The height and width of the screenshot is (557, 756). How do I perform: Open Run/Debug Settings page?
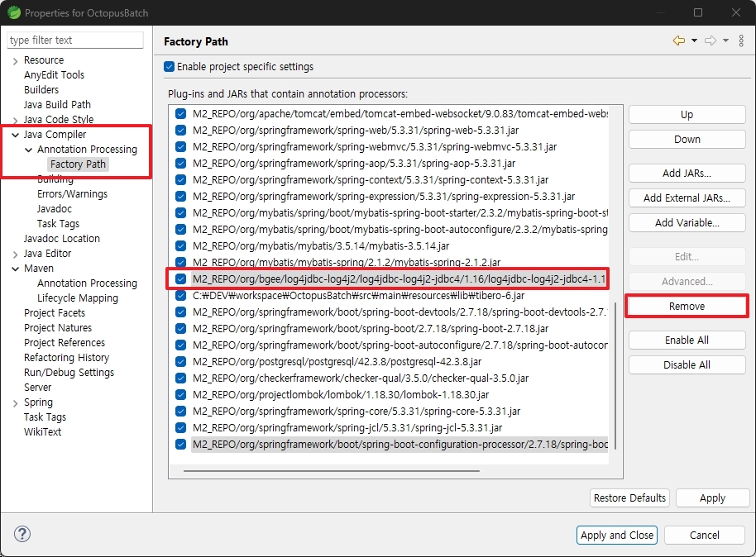click(69, 373)
